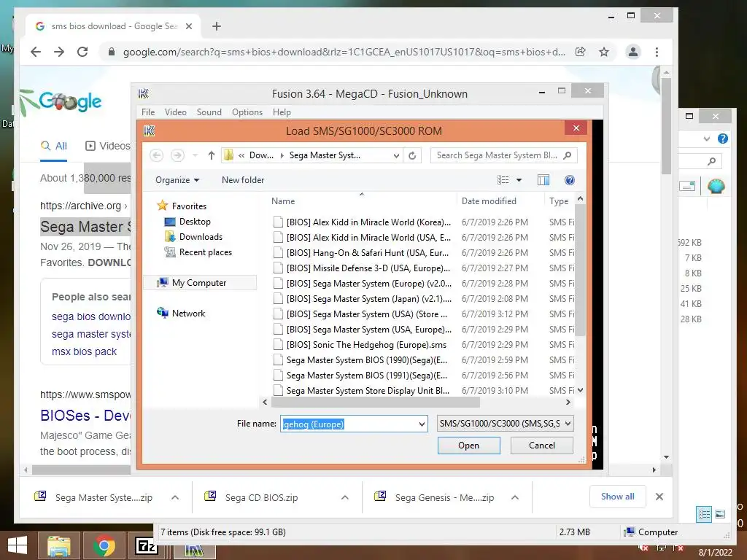Open the Chrome three-dot menu
The width and height of the screenshot is (747, 560).
657,52
